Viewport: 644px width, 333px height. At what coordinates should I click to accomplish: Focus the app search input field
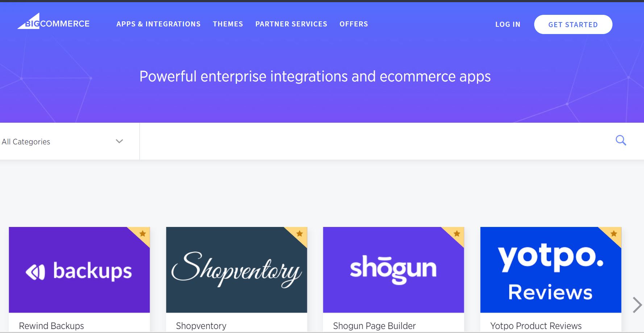click(377, 141)
